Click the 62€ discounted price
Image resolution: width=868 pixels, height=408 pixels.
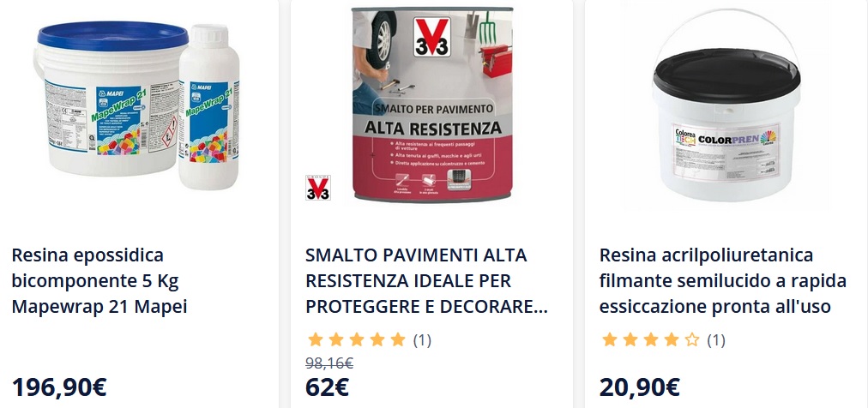coord(327,387)
